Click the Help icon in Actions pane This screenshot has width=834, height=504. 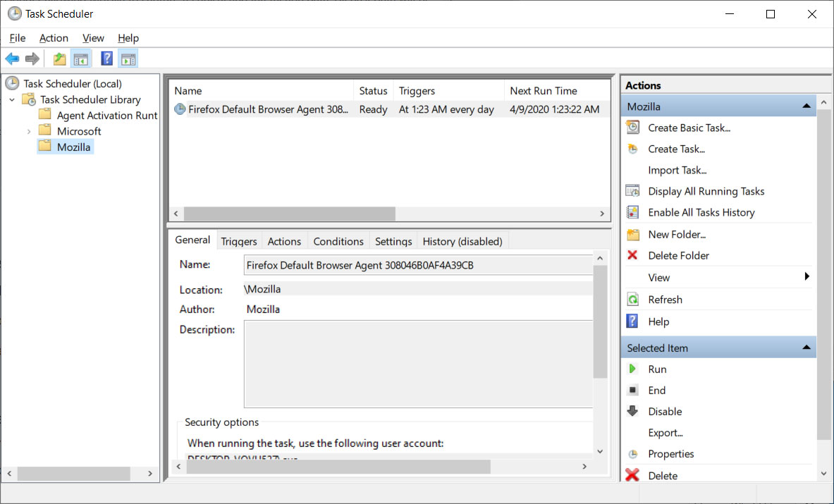click(632, 321)
